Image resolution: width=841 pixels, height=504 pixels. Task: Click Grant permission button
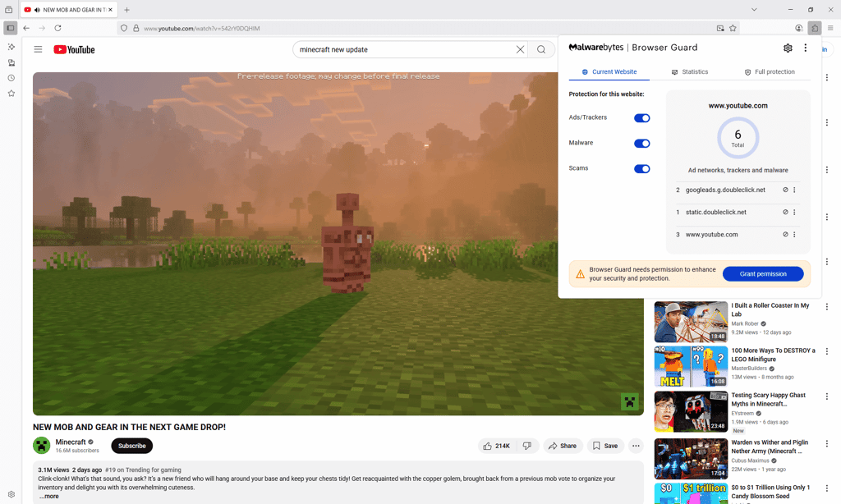coord(763,274)
